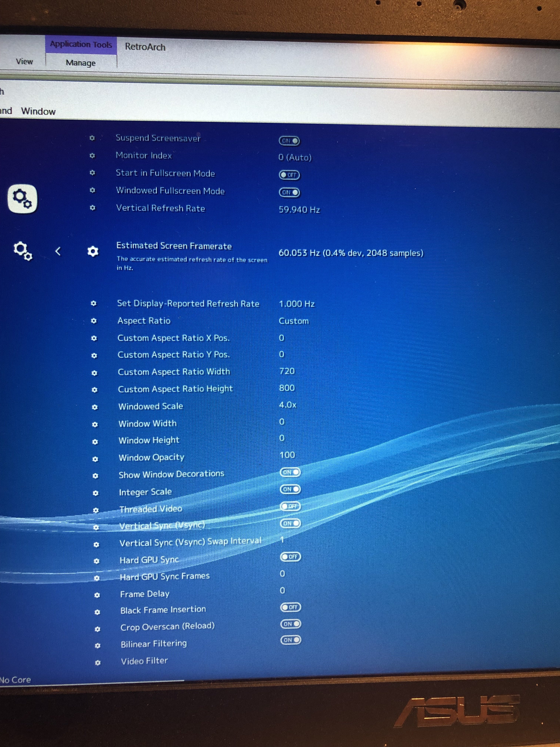
Task: Click the gear icon beside Window Height
Action: click(95, 442)
